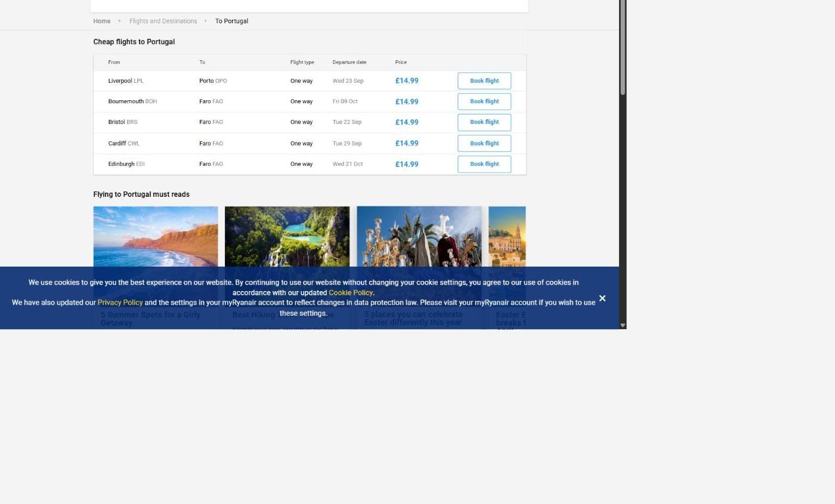Screen dimensions: 835x504
Task: Click the Wed 21 Oct departure date
Action: (x=348, y=164)
